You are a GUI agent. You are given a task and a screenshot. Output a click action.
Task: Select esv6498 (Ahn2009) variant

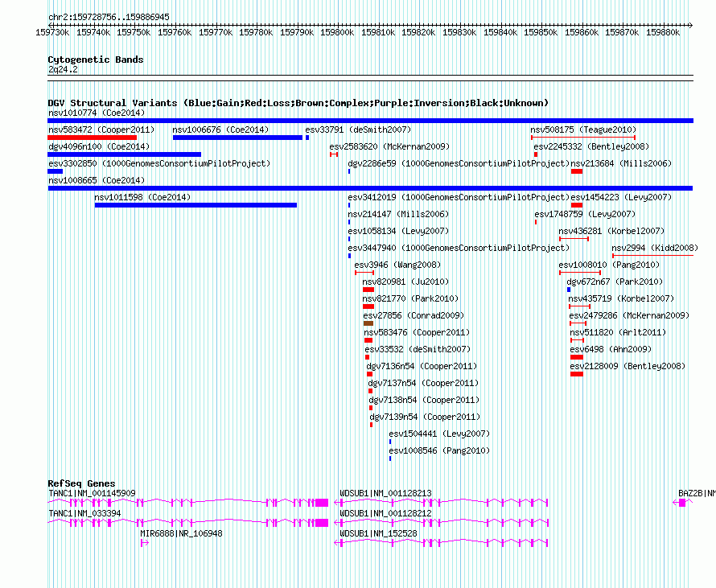click(611, 349)
